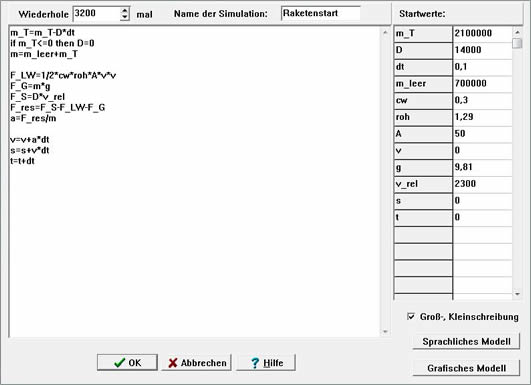Decrease the Wiederhole count with down arrow

125,17
